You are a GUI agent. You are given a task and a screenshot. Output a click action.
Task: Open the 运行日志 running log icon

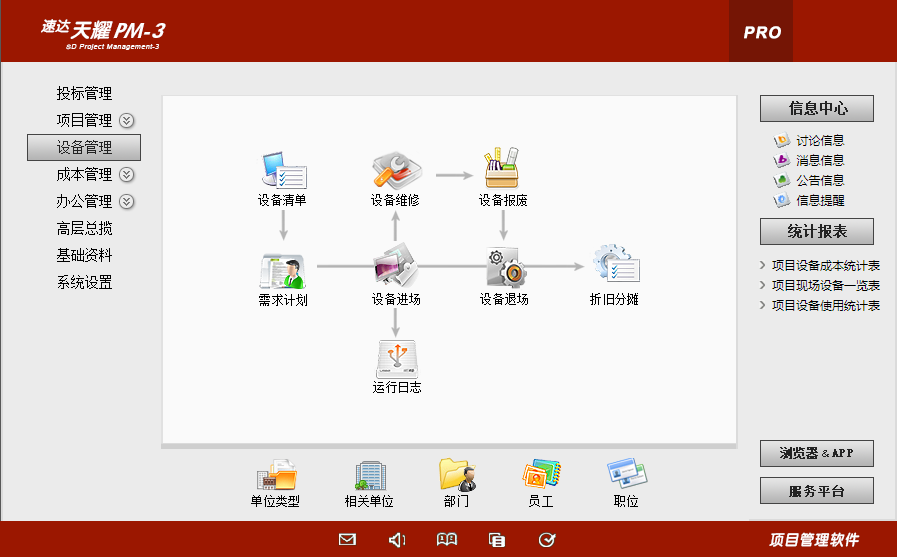pyautogui.click(x=396, y=359)
